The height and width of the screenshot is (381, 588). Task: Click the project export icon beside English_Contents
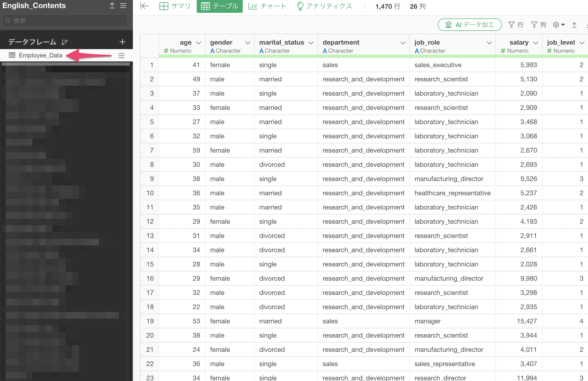click(x=112, y=6)
